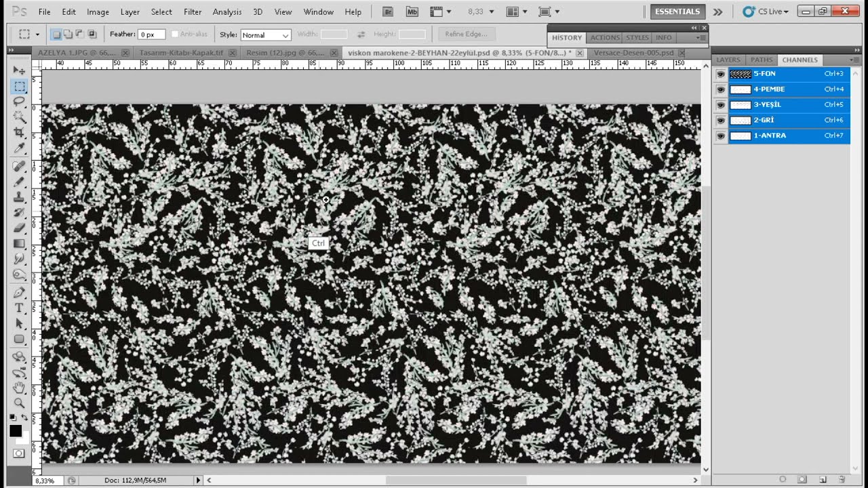Select the Crop tool
The image size is (868, 488).
pos(19,133)
